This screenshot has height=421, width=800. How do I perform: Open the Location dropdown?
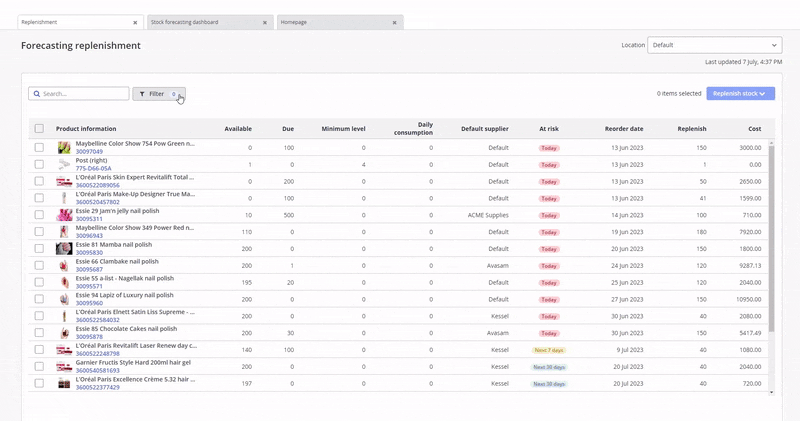click(x=714, y=45)
